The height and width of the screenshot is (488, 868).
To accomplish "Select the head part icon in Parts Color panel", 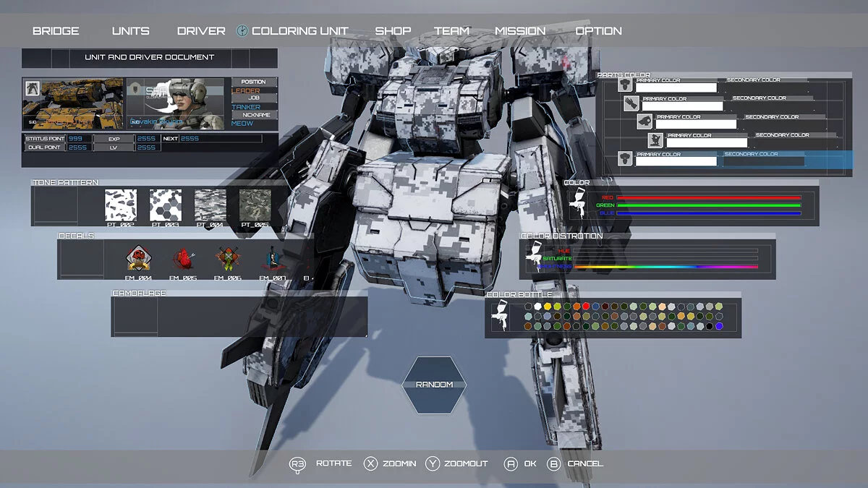I will pyautogui.click(x=645, y=121).
